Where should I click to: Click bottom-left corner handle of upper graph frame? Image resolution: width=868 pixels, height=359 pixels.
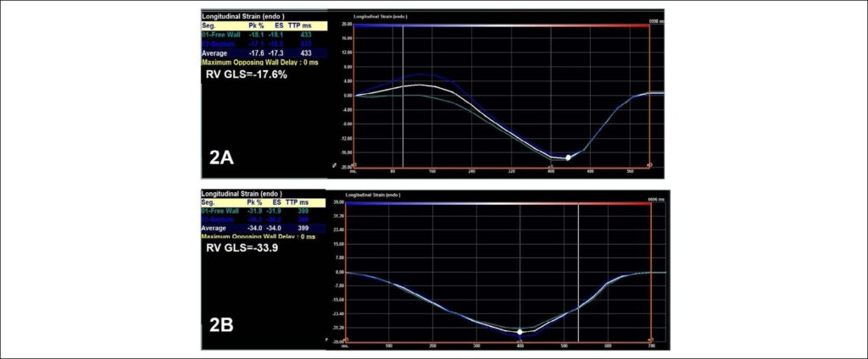click(354, 165)
